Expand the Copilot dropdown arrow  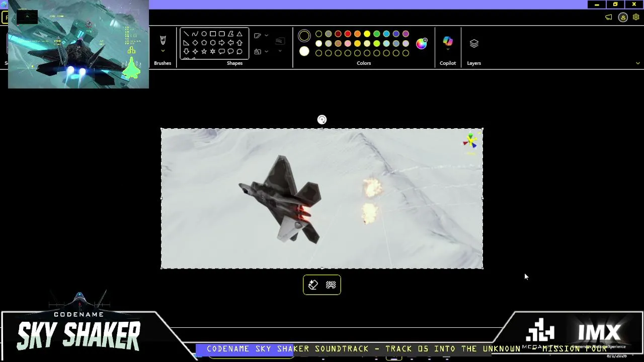pos(448,50)
